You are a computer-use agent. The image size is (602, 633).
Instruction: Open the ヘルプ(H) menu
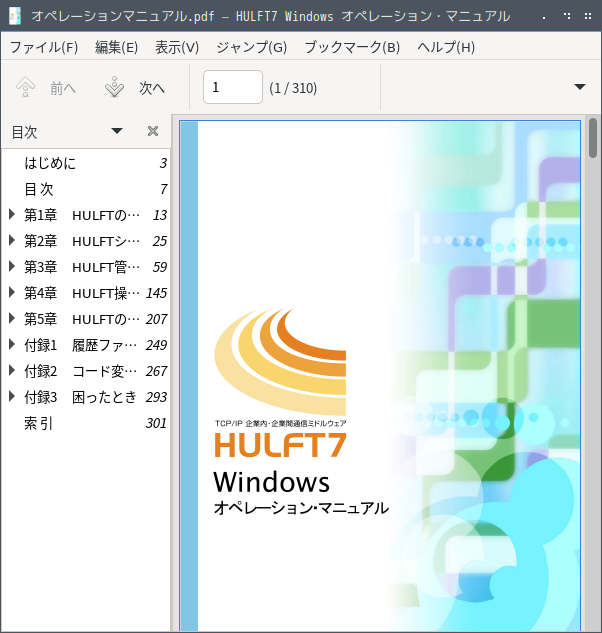click(446, 47)
